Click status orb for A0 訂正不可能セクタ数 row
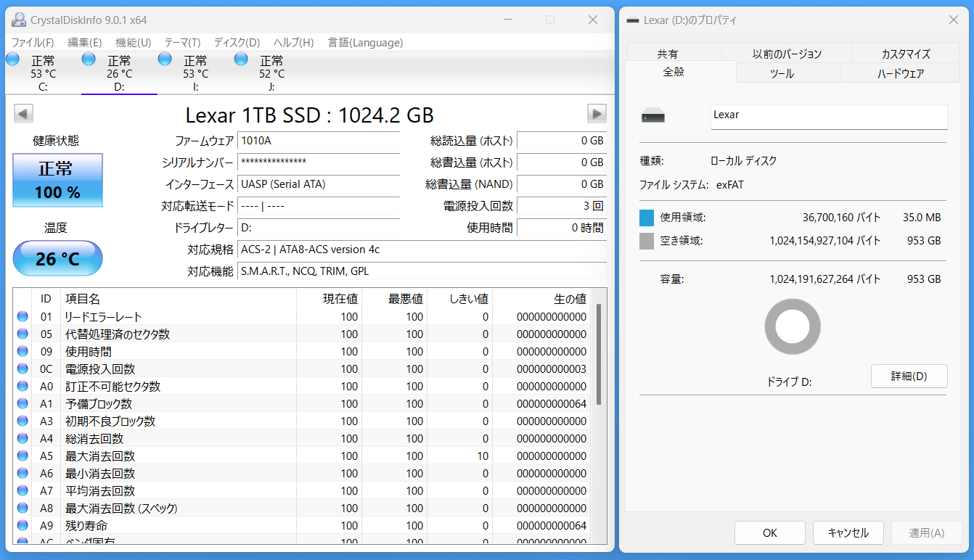 click(22, 387)
